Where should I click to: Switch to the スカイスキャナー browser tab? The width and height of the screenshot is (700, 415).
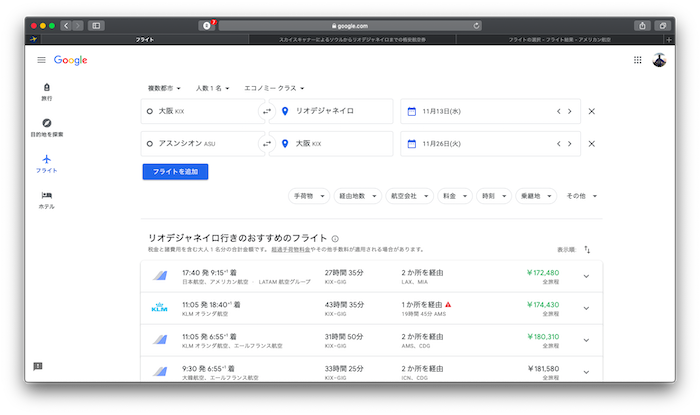click(x=352, y=40)
